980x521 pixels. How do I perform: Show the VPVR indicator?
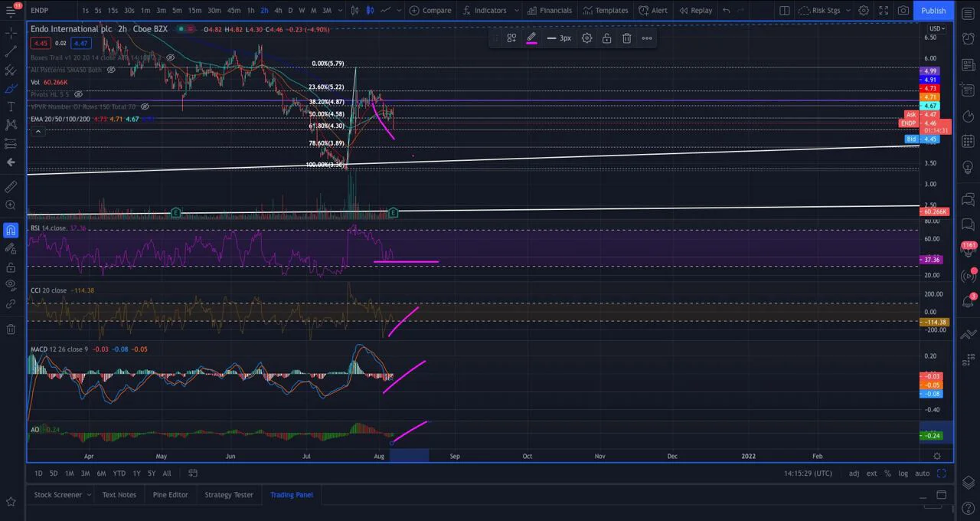click(145, 106)
